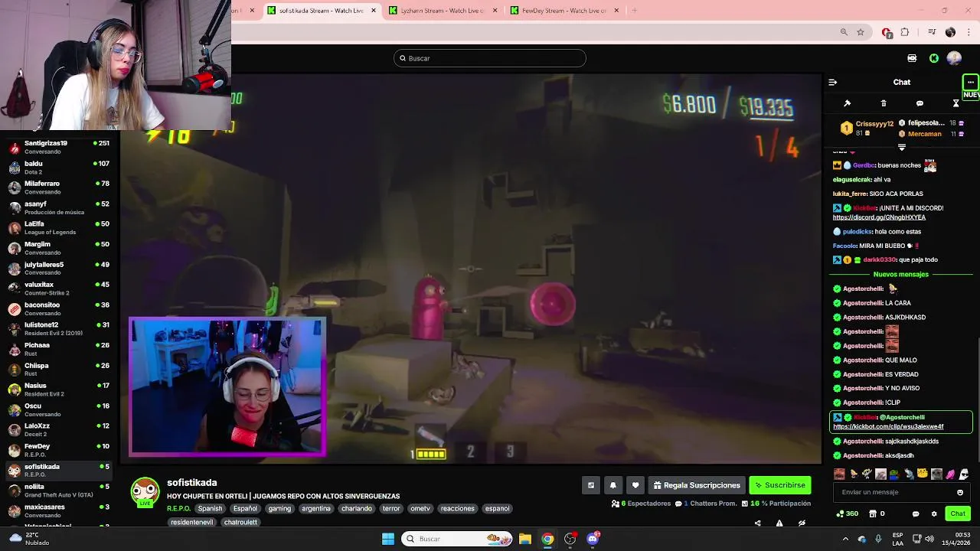Open Chrome from the taskbar
The width and height of the screenshot is (980, 551).
click(547, 539)
